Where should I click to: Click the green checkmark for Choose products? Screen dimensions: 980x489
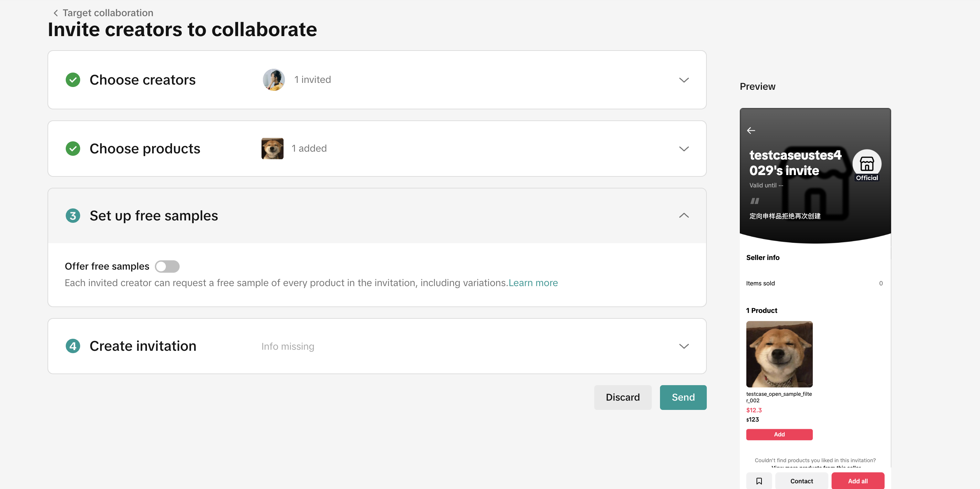pos(73,149)
